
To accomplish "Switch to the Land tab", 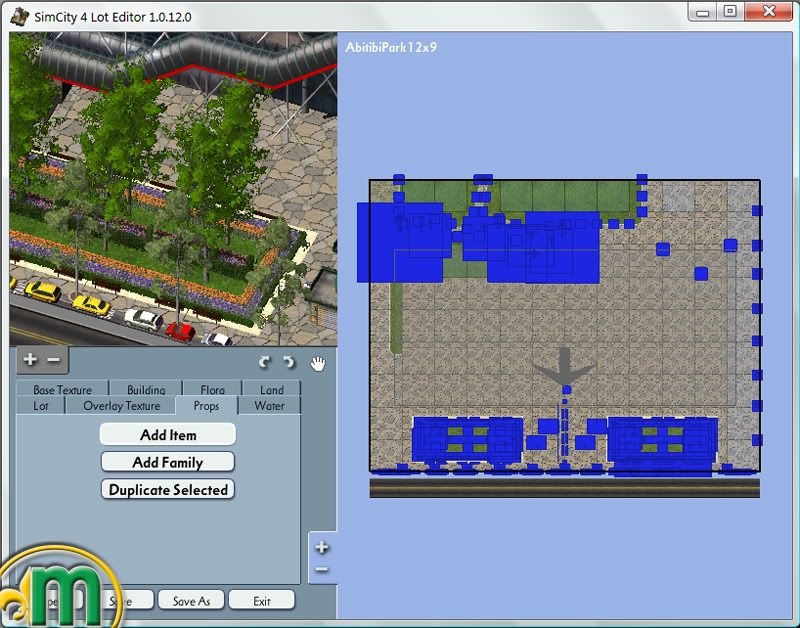I will pyautogui.click(x=271, y=390).
